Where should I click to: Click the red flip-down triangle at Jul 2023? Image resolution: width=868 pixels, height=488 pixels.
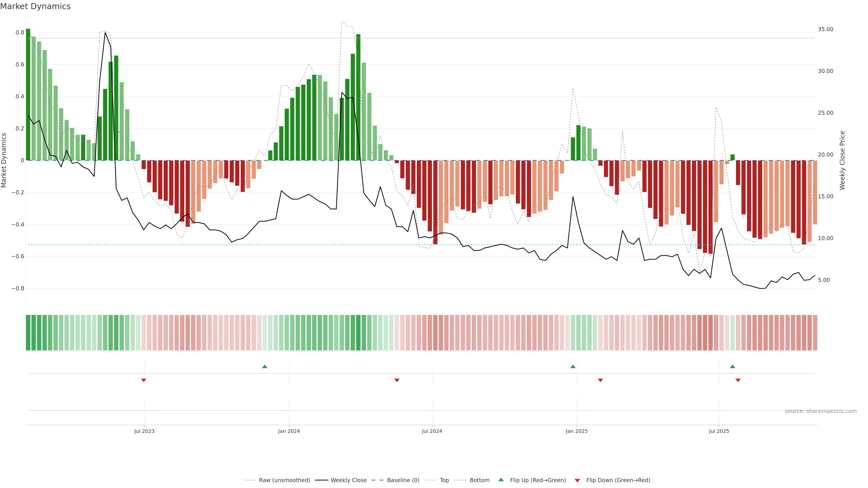click(144, 380)
